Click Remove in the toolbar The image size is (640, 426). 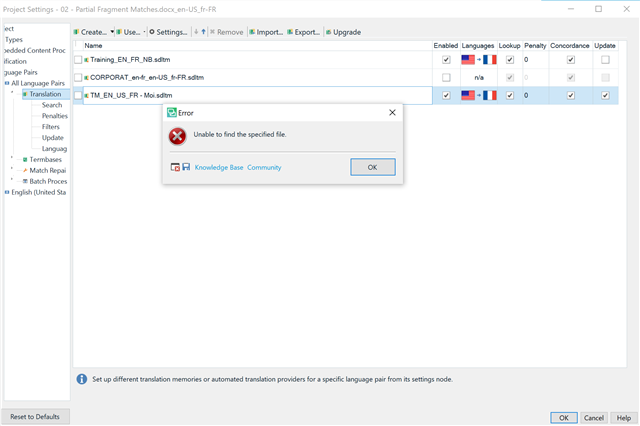[227, 32]
